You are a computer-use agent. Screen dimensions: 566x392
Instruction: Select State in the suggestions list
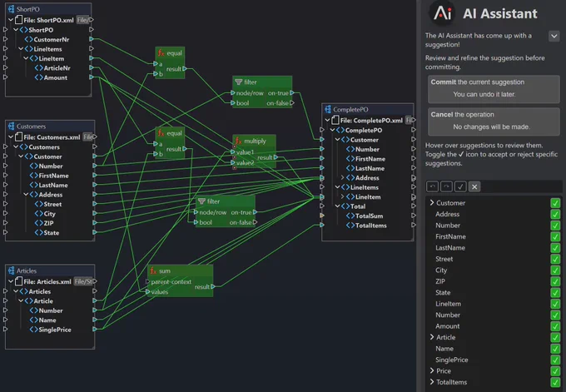pyautogui.click(x=443, y=292)
